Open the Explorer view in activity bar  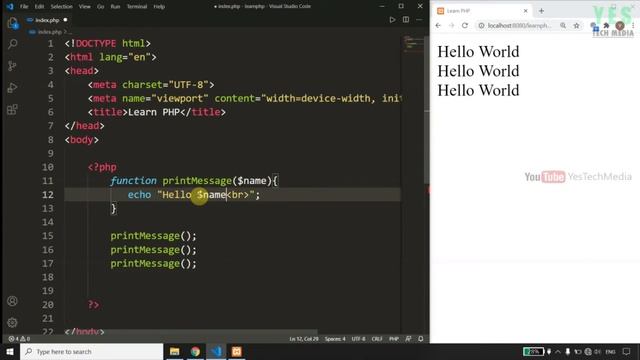coord(12,23)
